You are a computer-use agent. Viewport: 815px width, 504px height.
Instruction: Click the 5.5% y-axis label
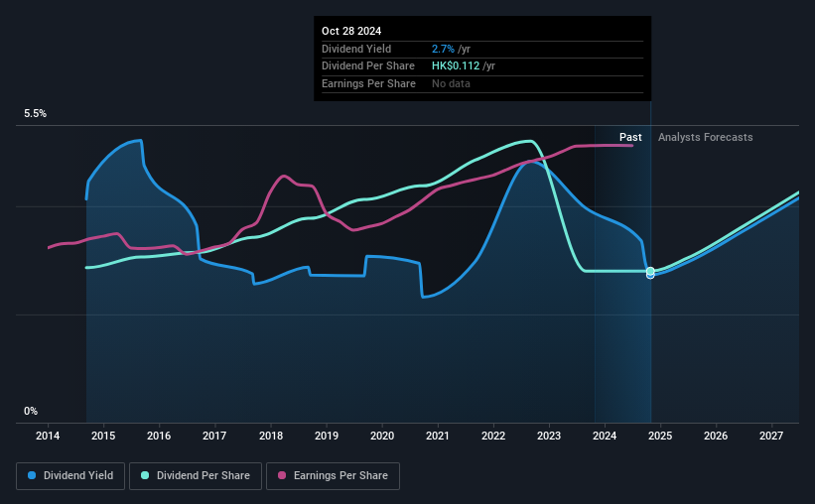pos(35,113)
